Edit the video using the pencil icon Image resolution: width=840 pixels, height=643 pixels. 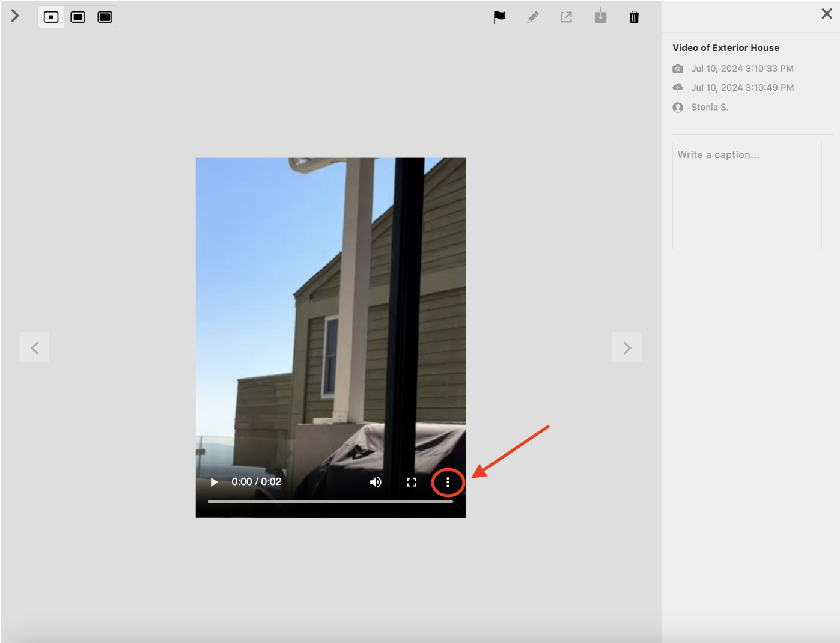pyautogui.click(x=533, y=17)
